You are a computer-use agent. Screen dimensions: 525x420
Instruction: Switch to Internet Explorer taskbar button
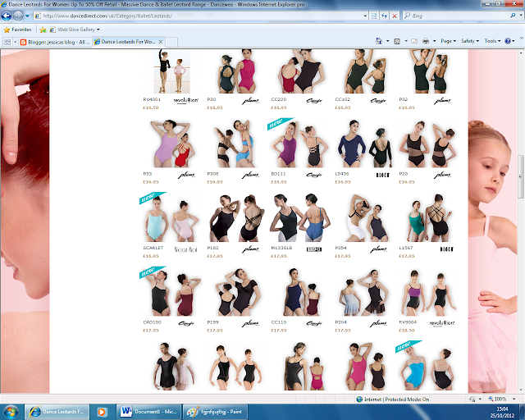(57, 412)
